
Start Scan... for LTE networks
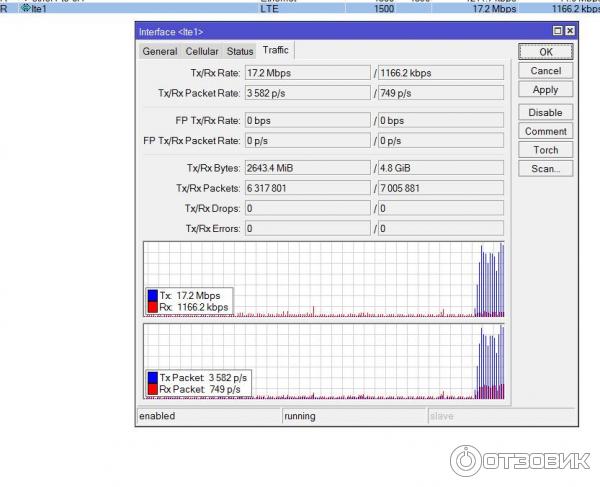pos(546,169)
